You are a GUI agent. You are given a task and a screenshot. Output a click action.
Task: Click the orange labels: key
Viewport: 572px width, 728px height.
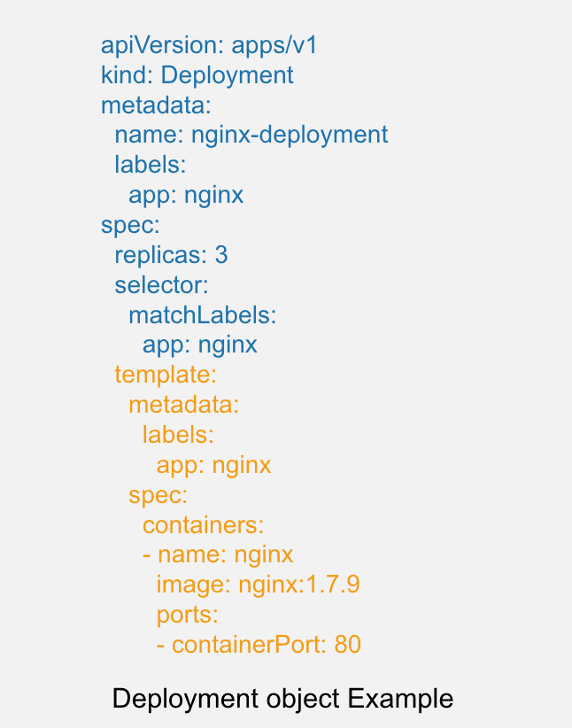click(178, 435)
